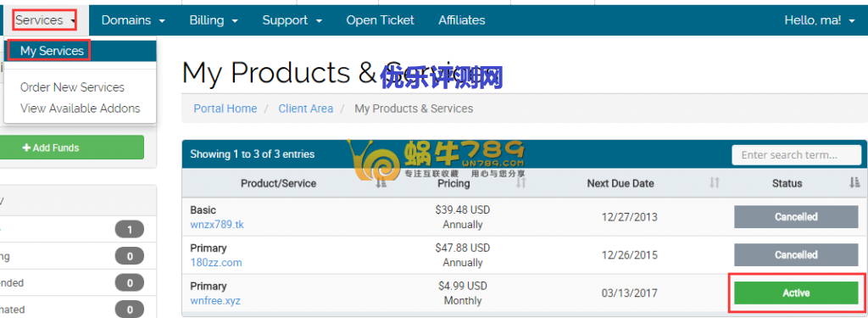Screen dimensions: 868x318
Task: Go to Affiliates page
Action: pos(462,20)
